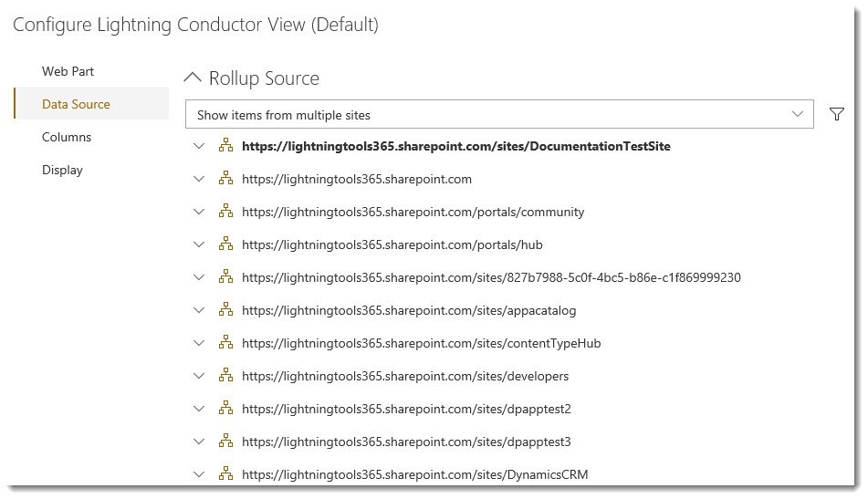The height and width of the screenshot is (499, 868).
Task: Click site icon beside sites/appacatalog
Action: point(225,310)
